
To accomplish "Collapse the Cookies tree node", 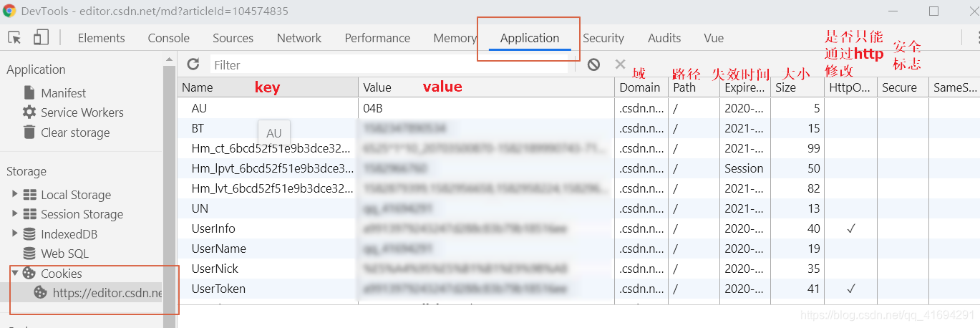I will pyautogui.click(x=15, y=273).
